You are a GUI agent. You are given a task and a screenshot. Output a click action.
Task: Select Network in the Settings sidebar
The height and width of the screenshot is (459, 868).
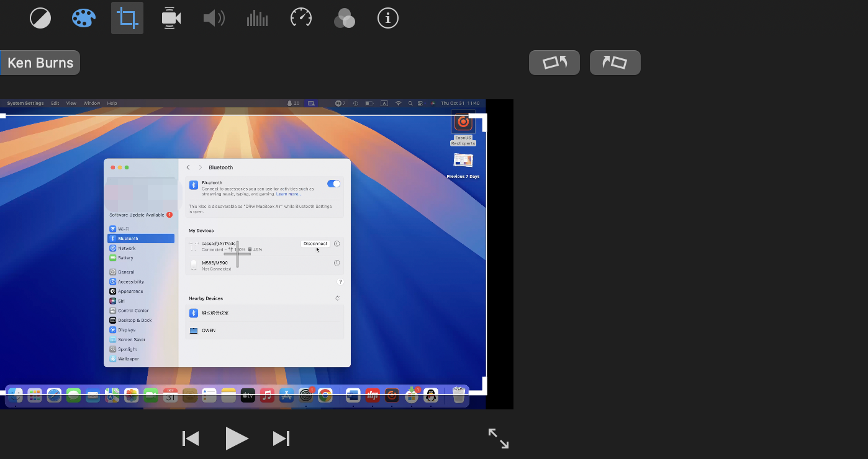pos(127,248)
